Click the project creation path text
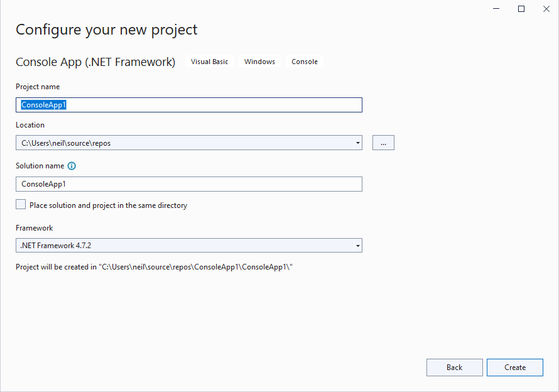559x392 pixels. 155,267
